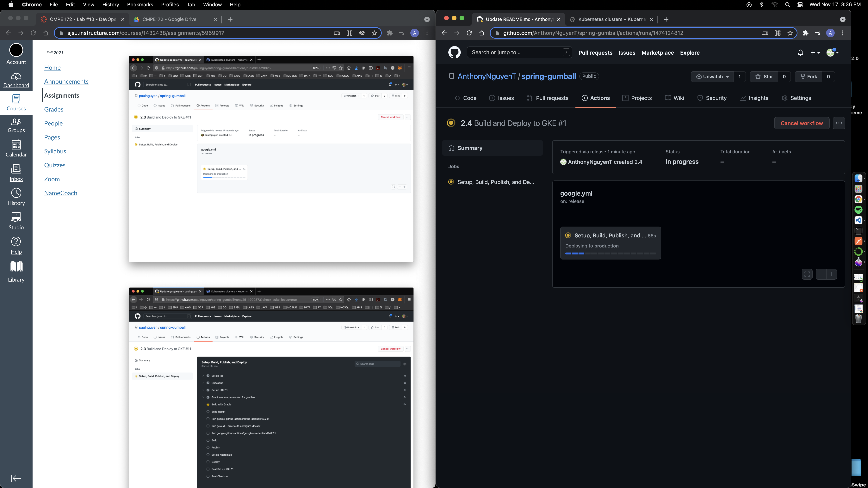Bookmark GitHub page with star icon
This screenshot has width=868, height=488.
click(x=790, y=33)
